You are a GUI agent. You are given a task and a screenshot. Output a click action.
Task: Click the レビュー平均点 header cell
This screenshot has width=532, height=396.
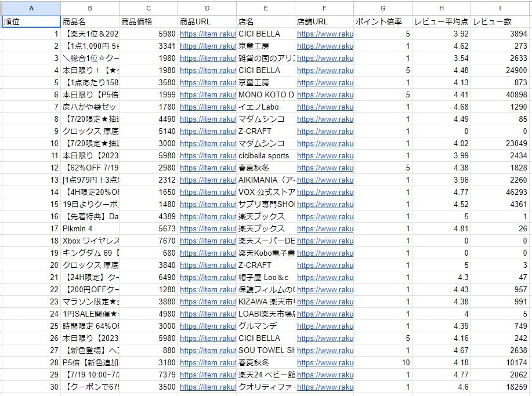[x=441, y=21]
